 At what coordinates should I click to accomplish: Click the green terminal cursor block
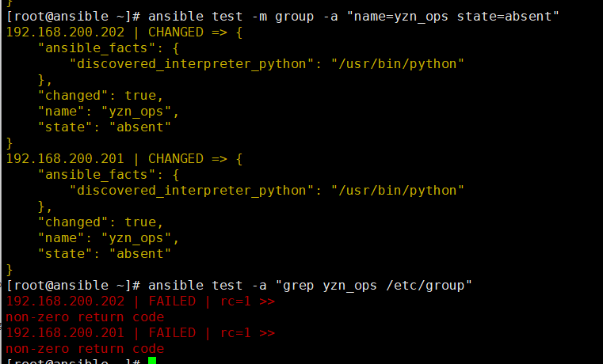pos(152,361)
